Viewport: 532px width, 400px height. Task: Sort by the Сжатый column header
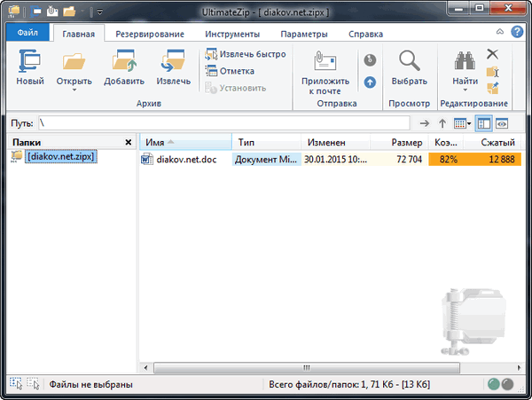[492, 142]
